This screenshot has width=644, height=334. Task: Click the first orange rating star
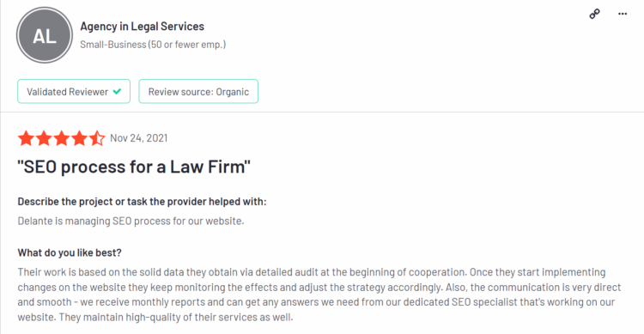[x=26, y=138]
